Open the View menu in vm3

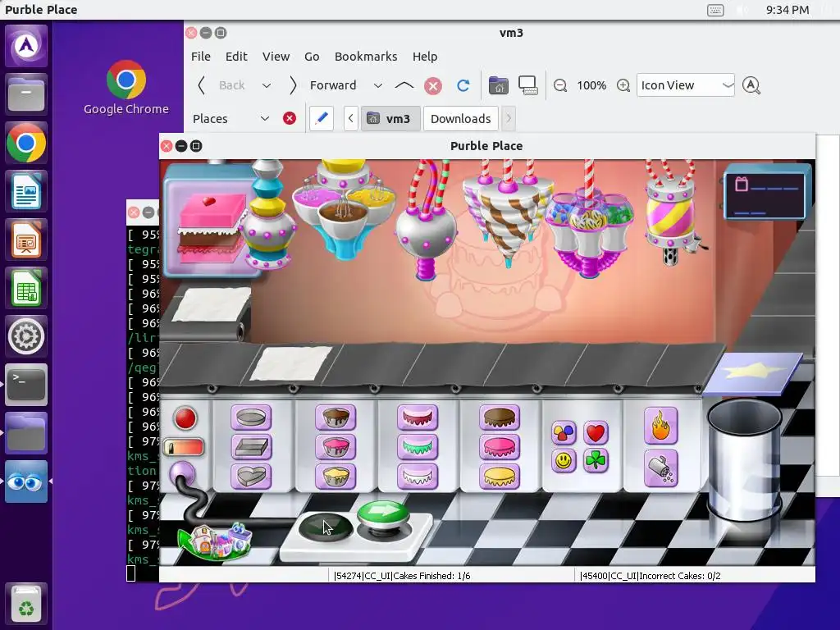click(276, 57)
